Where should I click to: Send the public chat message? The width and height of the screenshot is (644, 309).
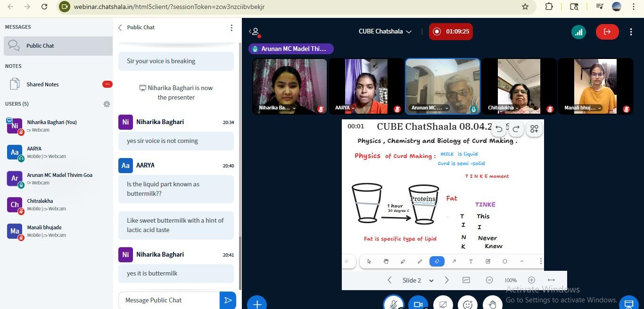(228, 300)
